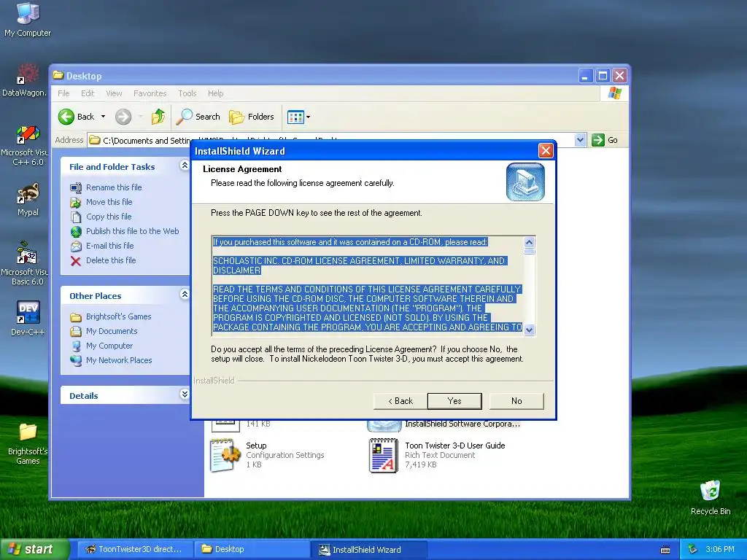Select the Setup configuration settings file

[x=267, y=455]
